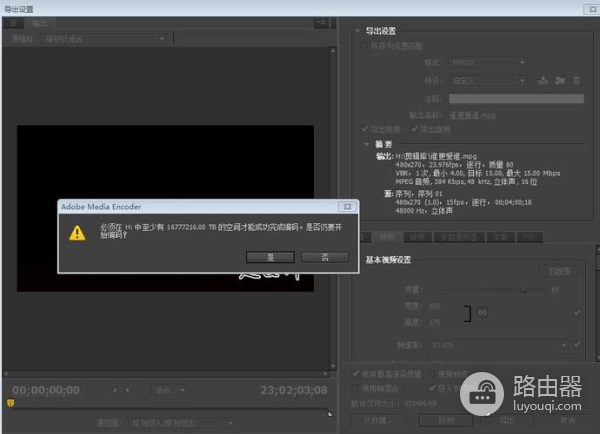The height and width of the screenshot is (434, 600).
Task: Click the 注释 comments input field
Action: pyautogui.click(x=516, y=99)
